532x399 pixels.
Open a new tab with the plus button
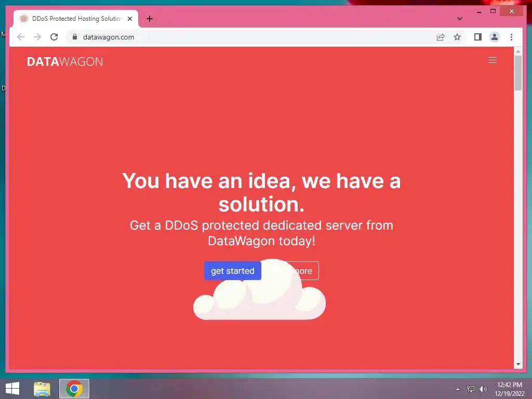(149, 19)
